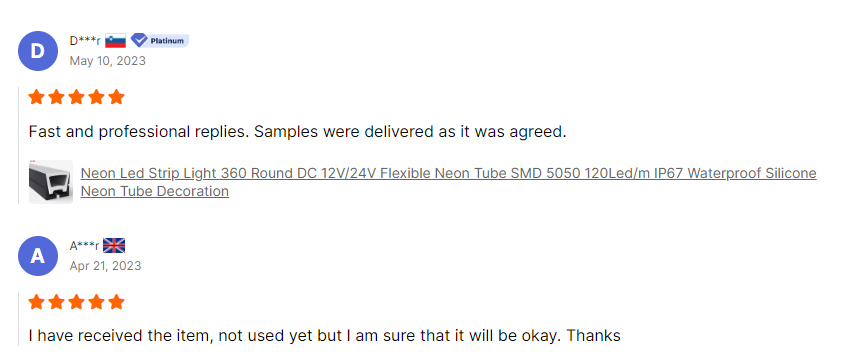This screenshot has height=362, width=846.
Task: Click the May 10, 2023 review date
Action: [107, 60]
